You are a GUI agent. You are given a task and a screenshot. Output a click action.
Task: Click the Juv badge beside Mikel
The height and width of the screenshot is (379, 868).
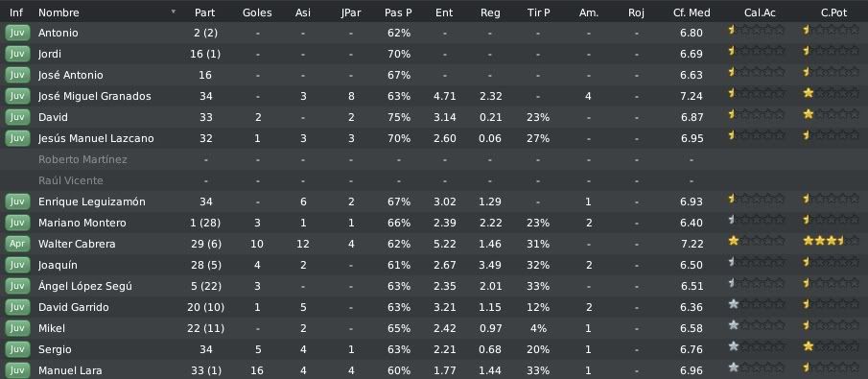pos(17,328)
